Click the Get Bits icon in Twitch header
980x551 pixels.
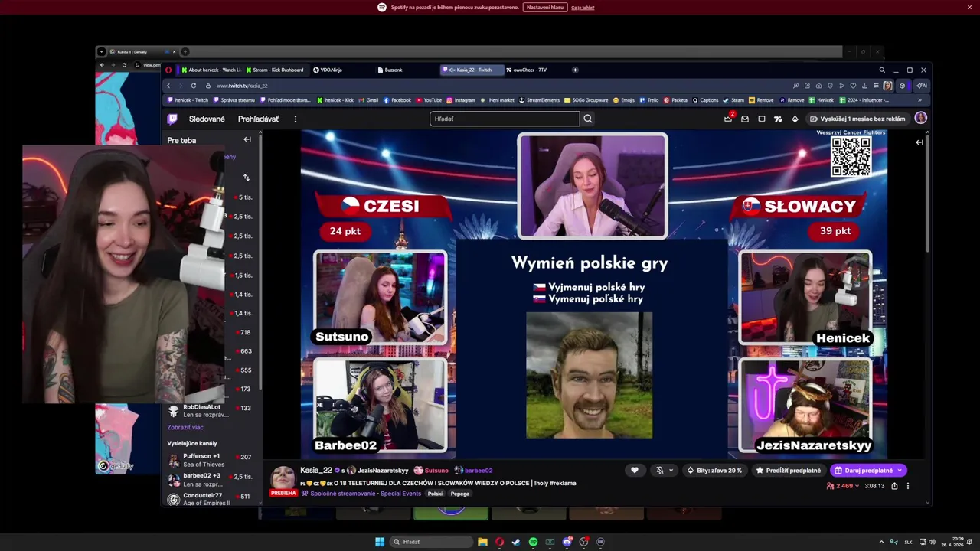click(795, 119)
